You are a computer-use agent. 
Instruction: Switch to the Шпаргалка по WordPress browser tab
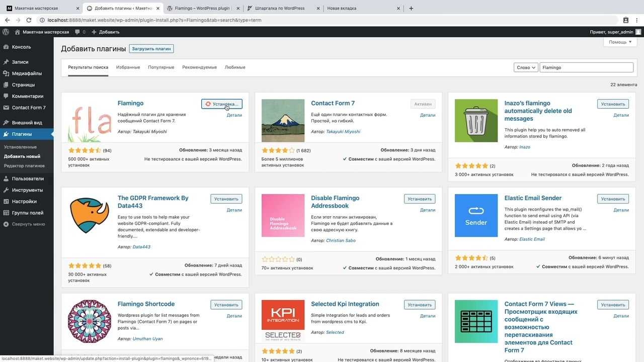283,8
